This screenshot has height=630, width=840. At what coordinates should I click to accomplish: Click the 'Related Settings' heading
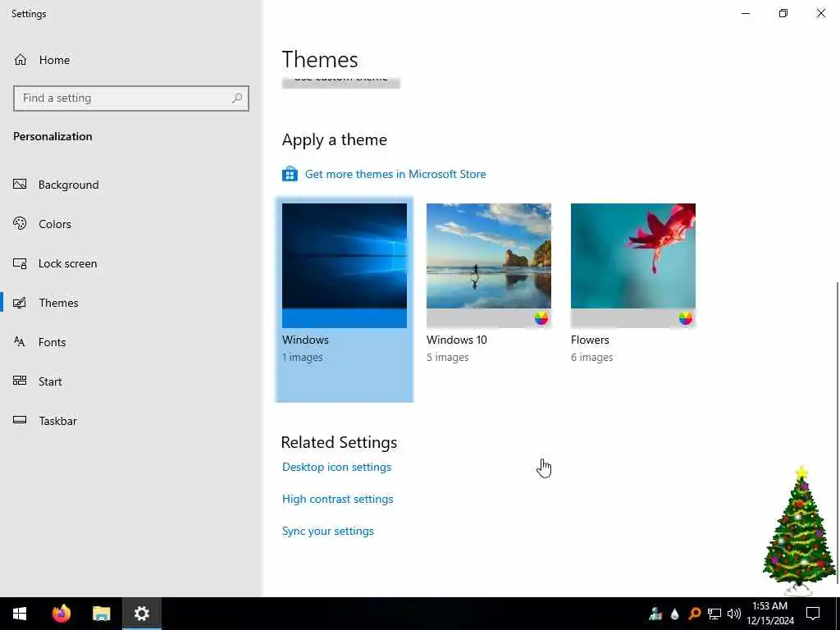(x=339, y=442)
